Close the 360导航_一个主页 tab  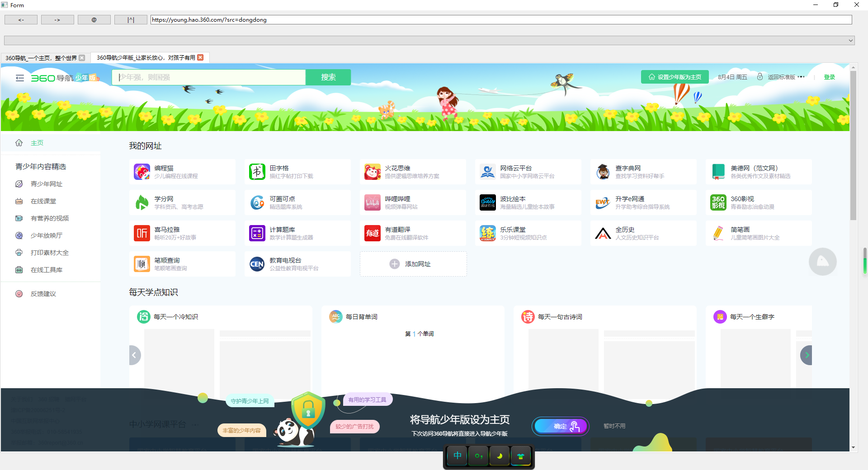[82, 58]
